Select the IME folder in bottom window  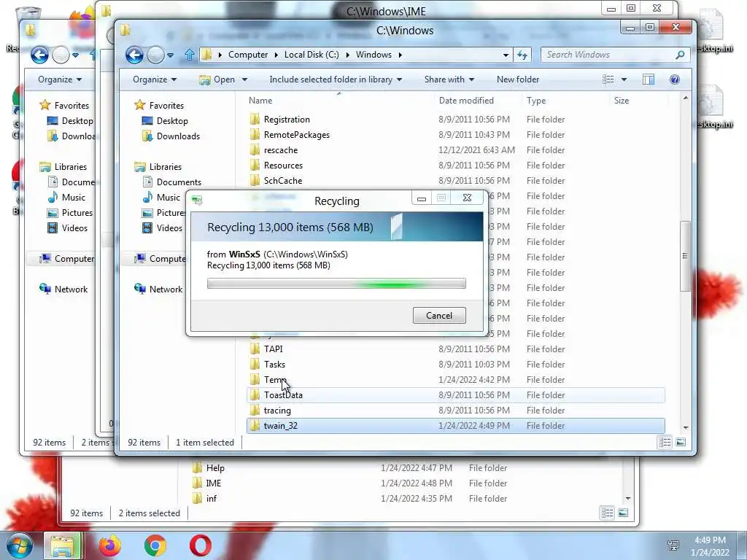214,483
